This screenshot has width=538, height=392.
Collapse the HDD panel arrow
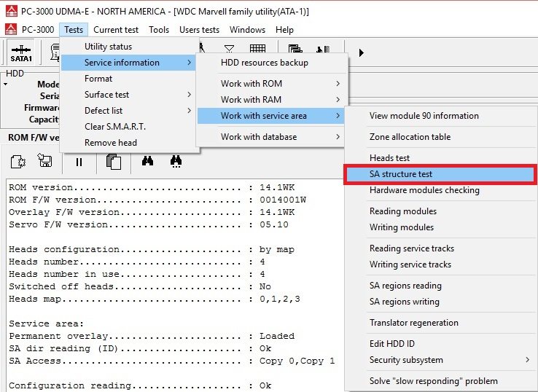coord(6,84)
